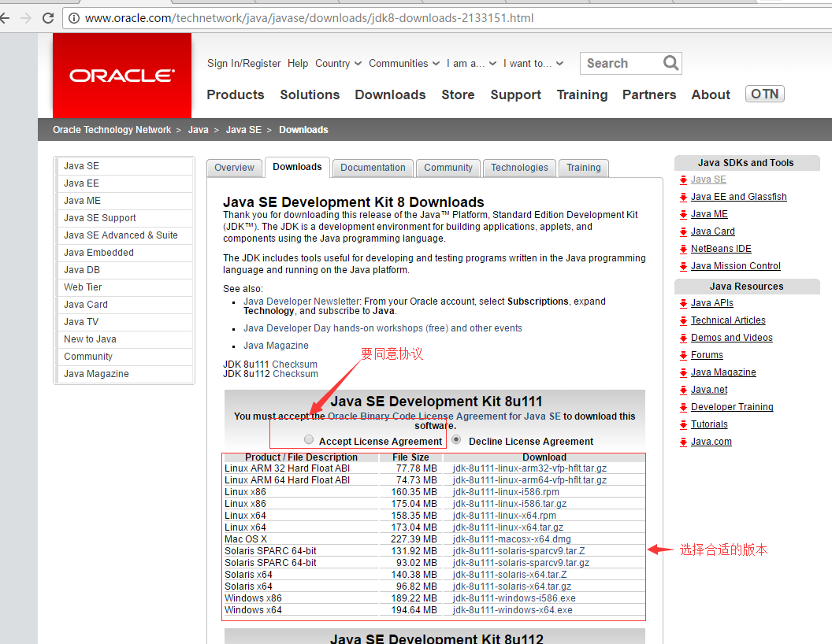The image size is (832, 644).
Task: Select Java EE in left sidebar
Action: [x=124, y=183]
